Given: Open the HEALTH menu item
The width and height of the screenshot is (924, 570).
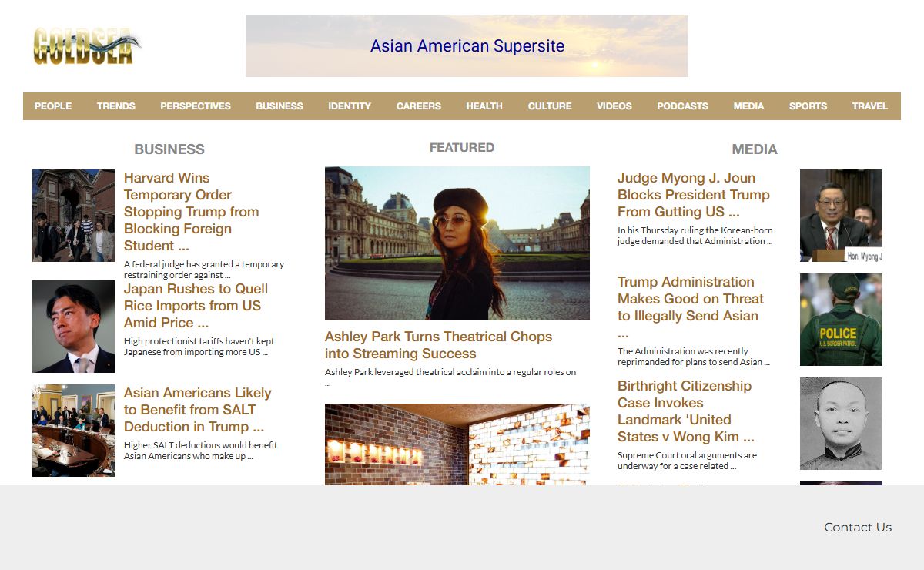Looking at the screenshot, I should [484, 106].
